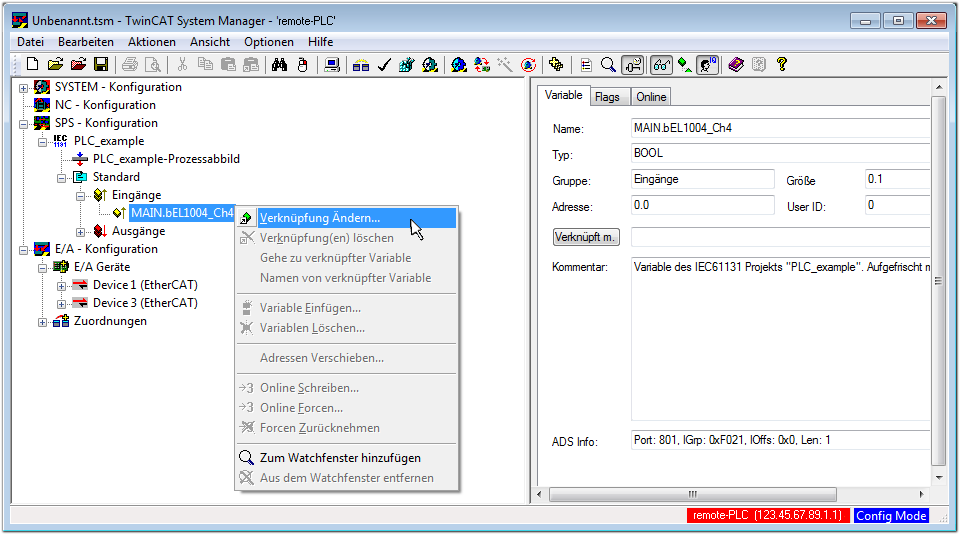
Task: Click the binoculars Find icon
Action: point(280,65)
